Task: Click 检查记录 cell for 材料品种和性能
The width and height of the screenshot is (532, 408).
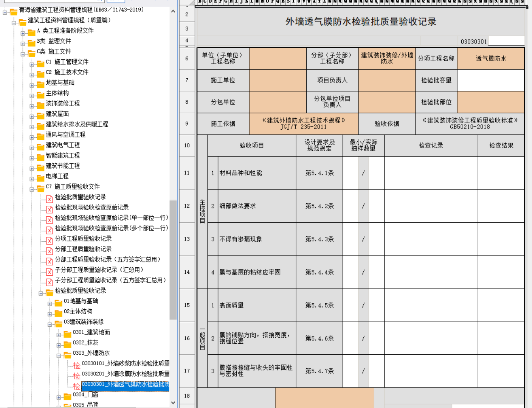Action: pos(431,173)
